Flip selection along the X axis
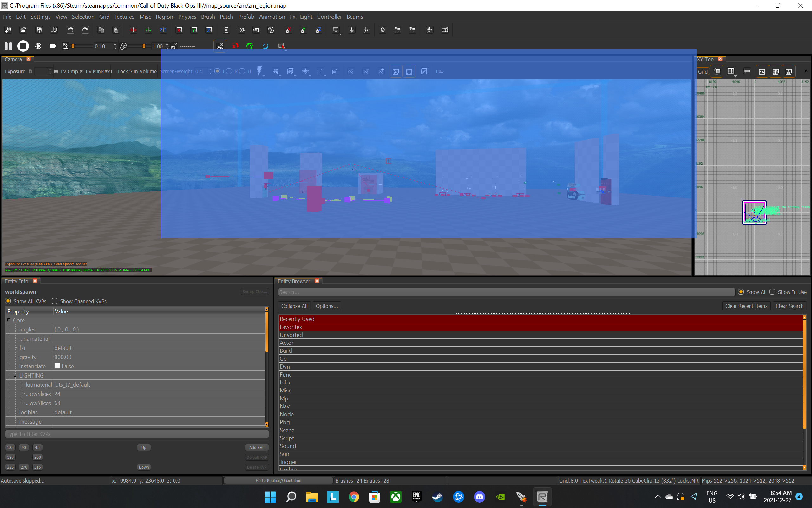This screenshot has height=508, width=812. click(133, 30)
